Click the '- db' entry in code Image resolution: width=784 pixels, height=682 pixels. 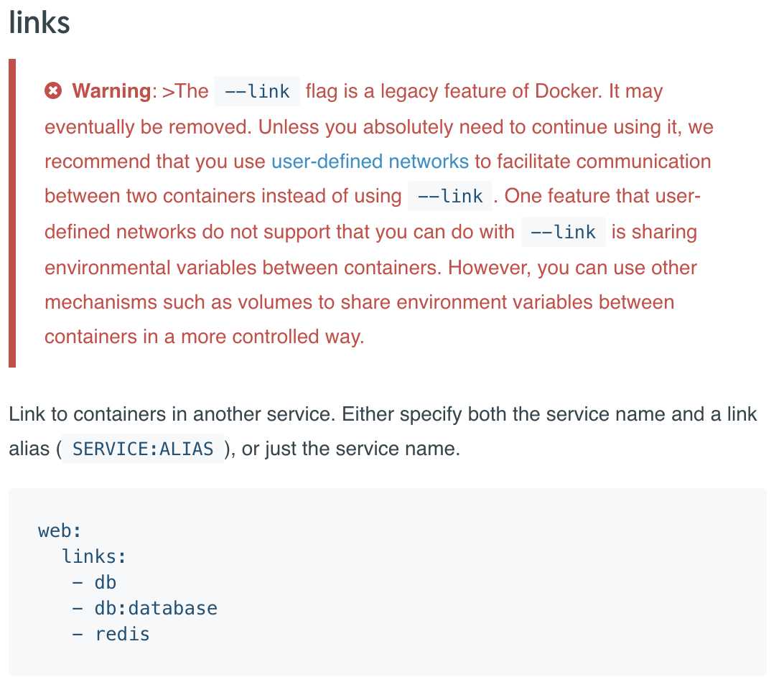94,582
